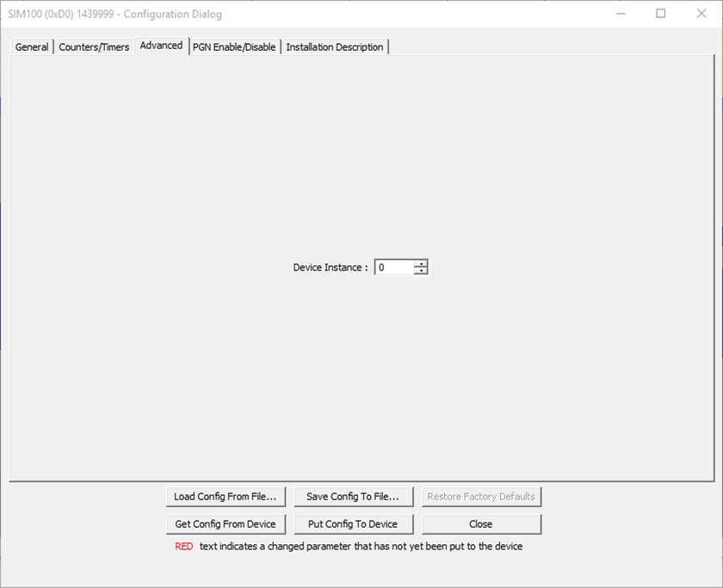Click the Close button at the bottom
The width and height of the screenshot is (723, 588).
(481, 524)
